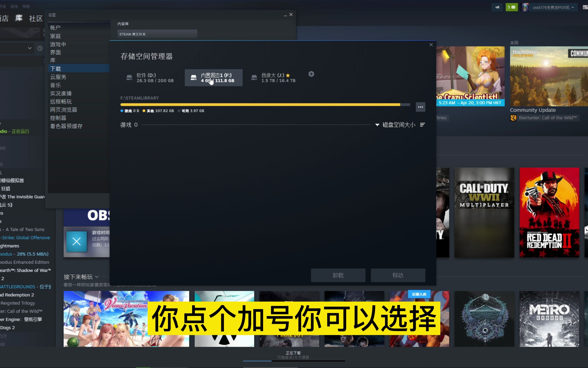The image size is (588, 368).
Task: Select Shadow of War in library list
Action: click(x=25, y=270)
